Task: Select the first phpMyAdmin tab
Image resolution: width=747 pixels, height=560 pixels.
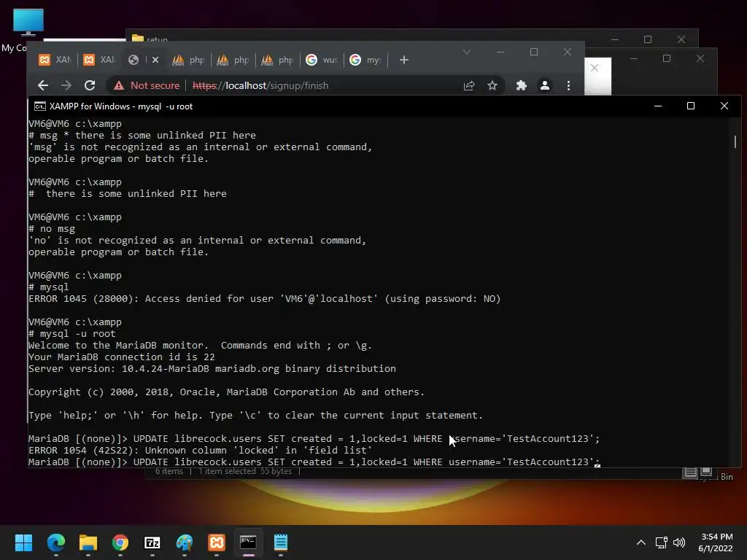Action: [188, 60]
